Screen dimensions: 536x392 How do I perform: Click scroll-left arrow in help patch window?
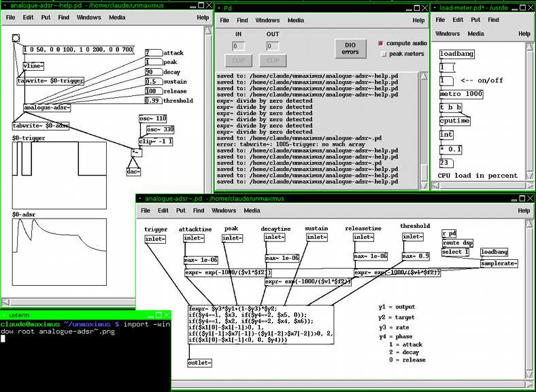tap(5, 302)
